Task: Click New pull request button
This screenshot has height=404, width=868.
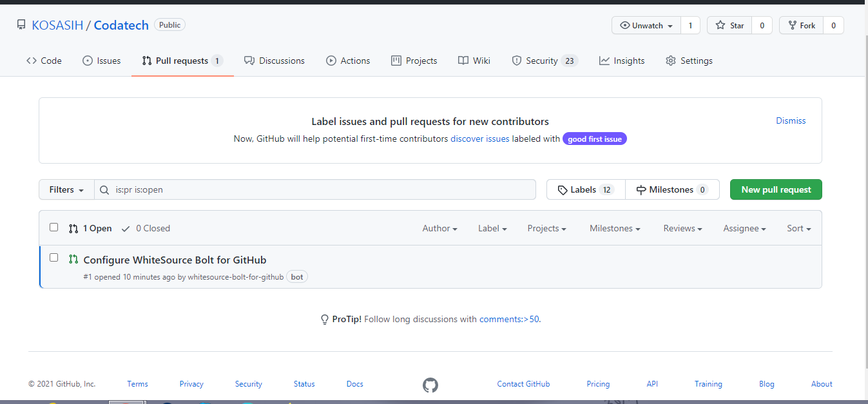Action: 776,189
